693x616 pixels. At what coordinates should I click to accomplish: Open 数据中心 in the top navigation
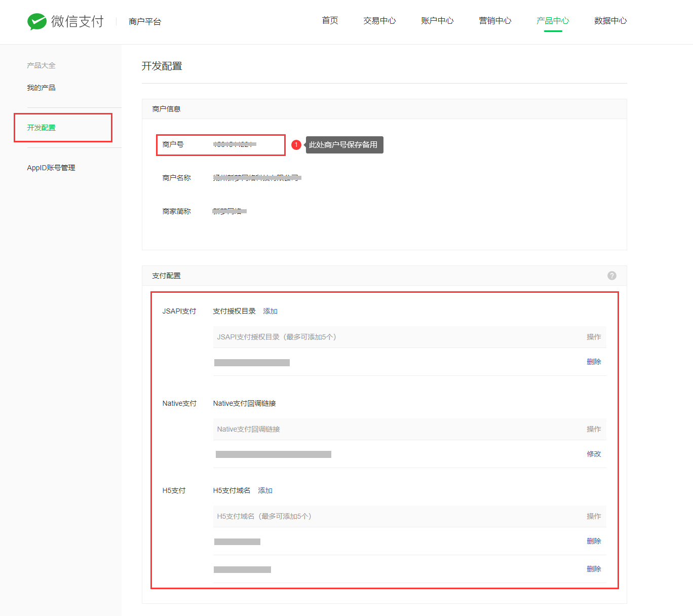coord(610,20)
